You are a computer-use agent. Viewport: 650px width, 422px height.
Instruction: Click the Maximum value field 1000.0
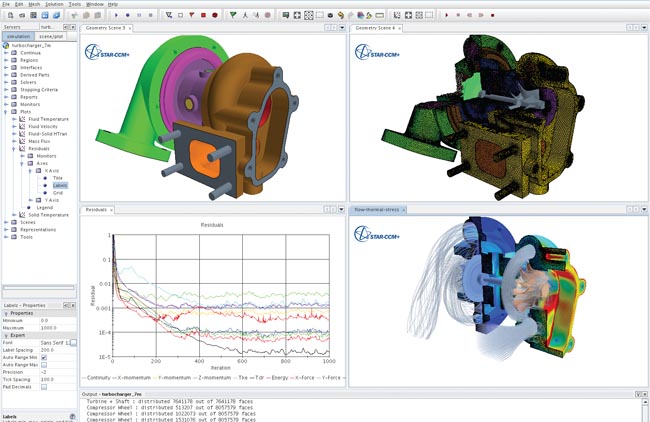click(x=58, y=328)
